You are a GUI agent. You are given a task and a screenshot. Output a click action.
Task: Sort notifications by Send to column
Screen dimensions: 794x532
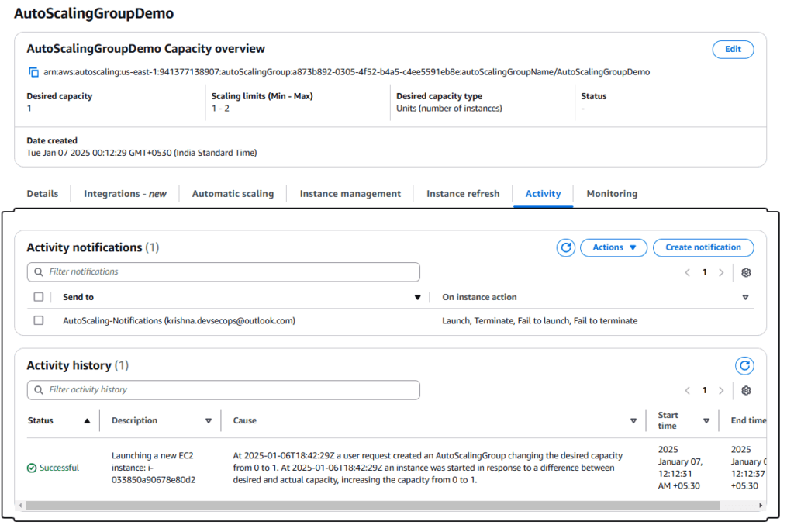click(x=417, y=298)
